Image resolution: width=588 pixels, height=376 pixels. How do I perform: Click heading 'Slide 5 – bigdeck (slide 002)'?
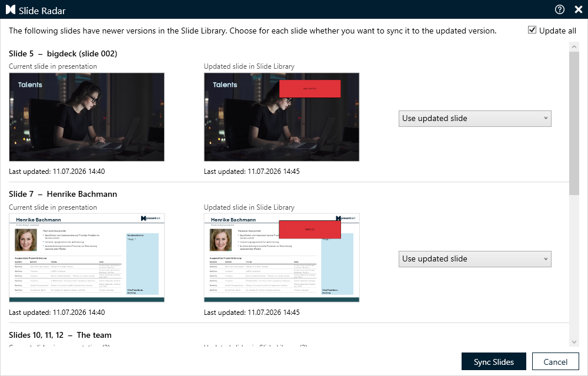click(x=63, y=53)
